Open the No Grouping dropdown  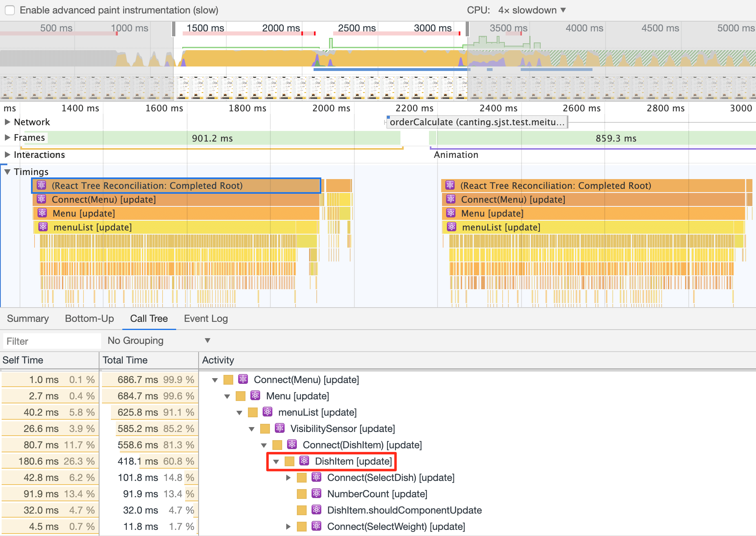(159, 341)
